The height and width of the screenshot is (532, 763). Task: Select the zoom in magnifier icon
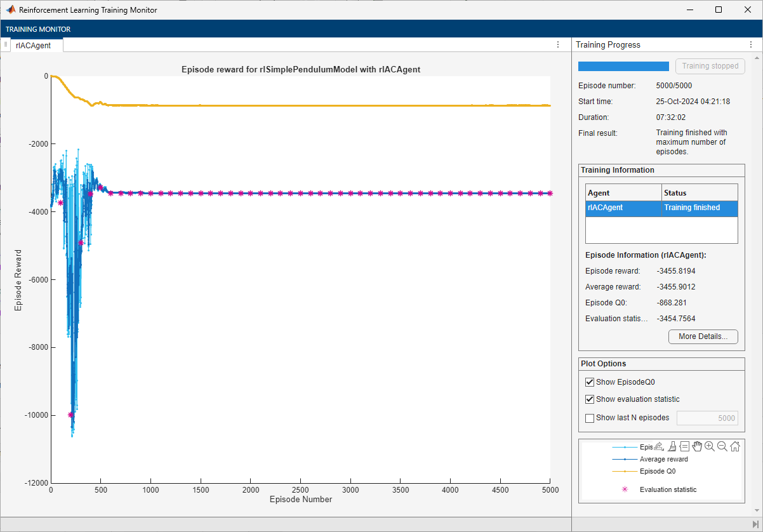(x=710, y=446)
